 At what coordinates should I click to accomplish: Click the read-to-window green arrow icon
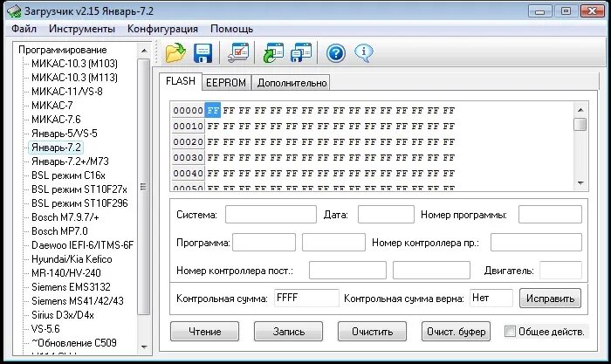273,52
